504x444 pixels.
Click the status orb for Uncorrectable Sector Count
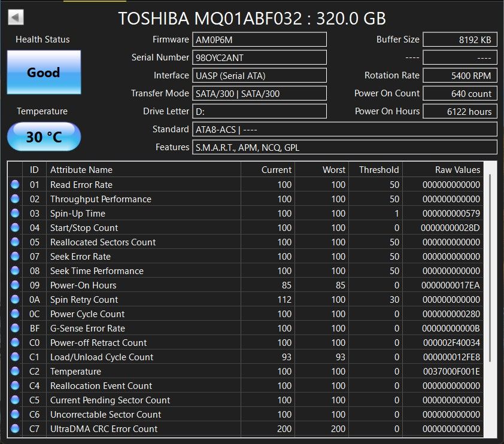[15, 414]
